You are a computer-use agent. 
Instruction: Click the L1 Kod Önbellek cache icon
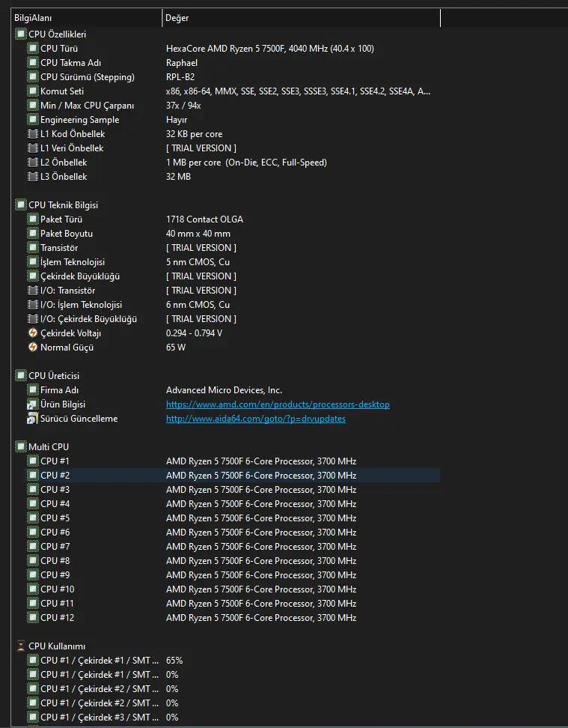coord(32,134)
